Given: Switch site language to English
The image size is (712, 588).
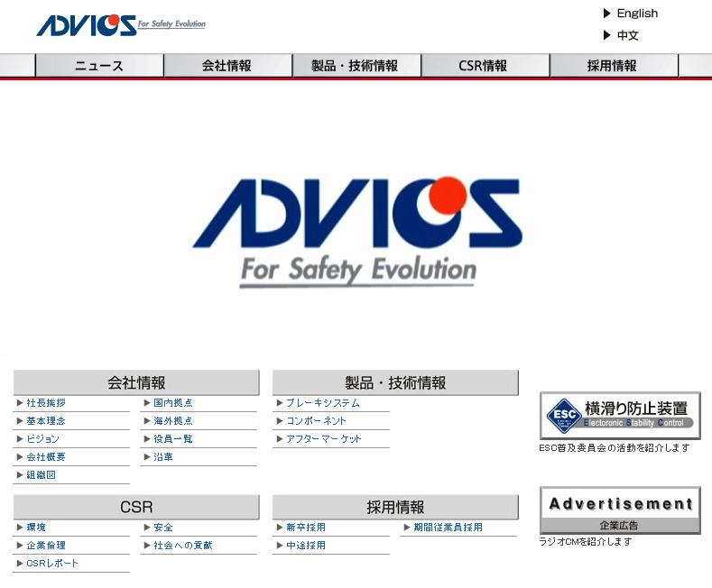Looking at the screenshot, I should 637,14.
